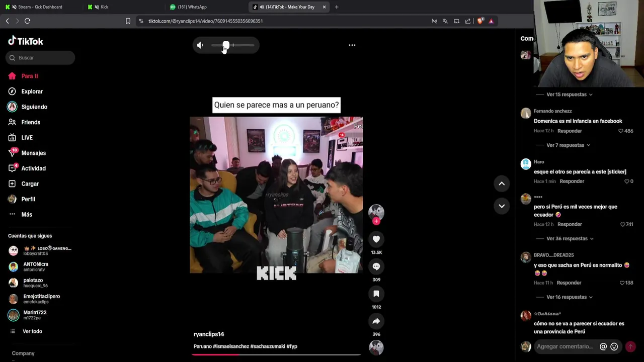Viewport: 644px width, 362px height.
Task: Open the emoji picker in comment box
Action: click(x=614, y=346)
